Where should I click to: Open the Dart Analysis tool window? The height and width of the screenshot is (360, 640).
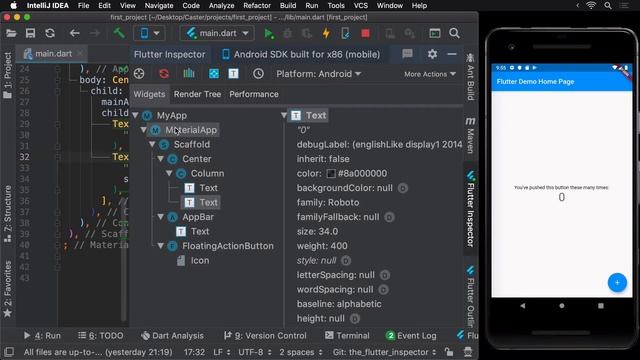click(172, 336)
